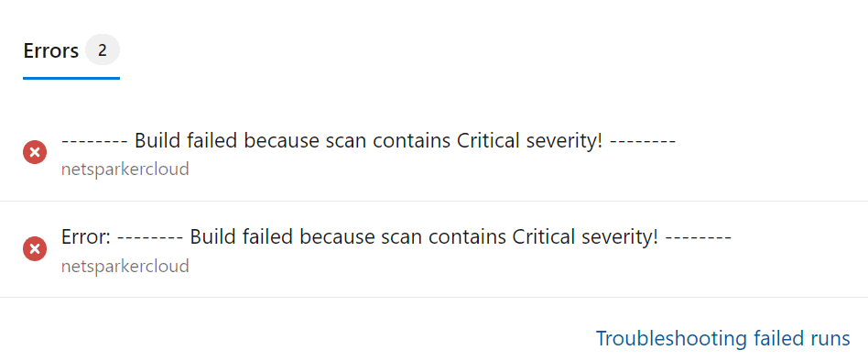Click "Critical severity!" in the first error line
Image resolution: width=868 pixels, height=361 pixels.
click(530, 141)
